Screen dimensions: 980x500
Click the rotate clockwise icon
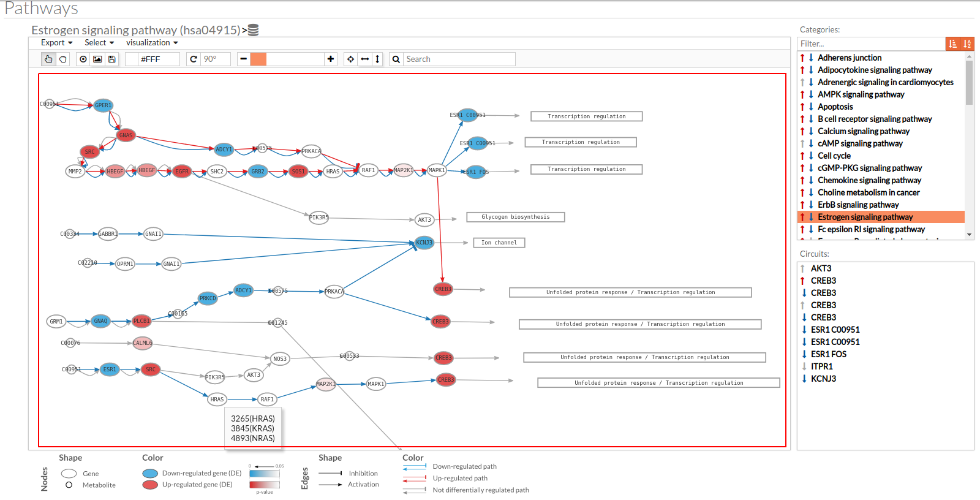pyautogui.click(x=194, y=59)
